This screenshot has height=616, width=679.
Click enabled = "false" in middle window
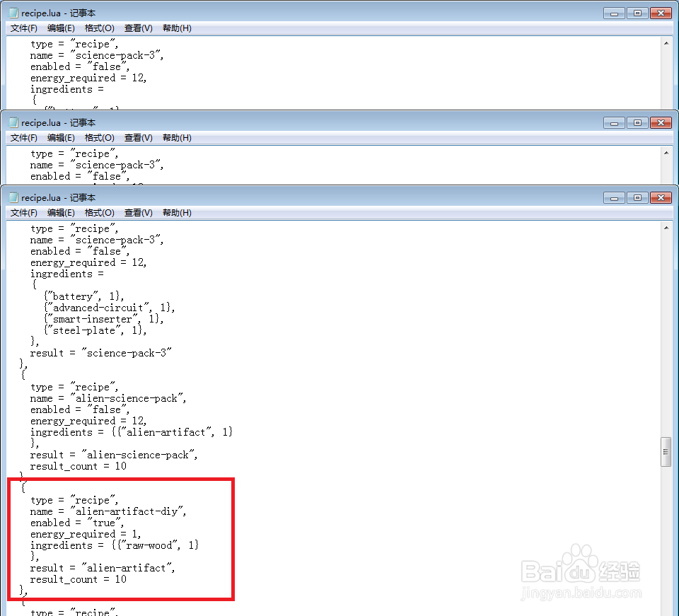80,176
